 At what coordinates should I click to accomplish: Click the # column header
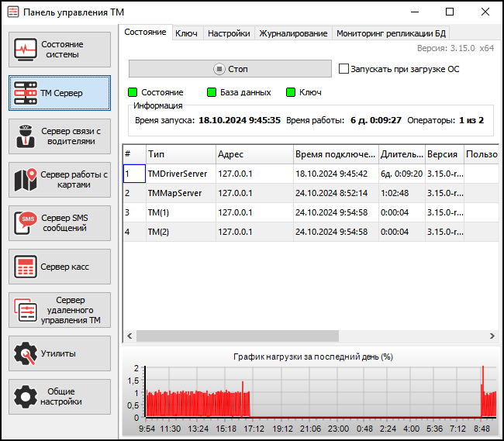134,154
